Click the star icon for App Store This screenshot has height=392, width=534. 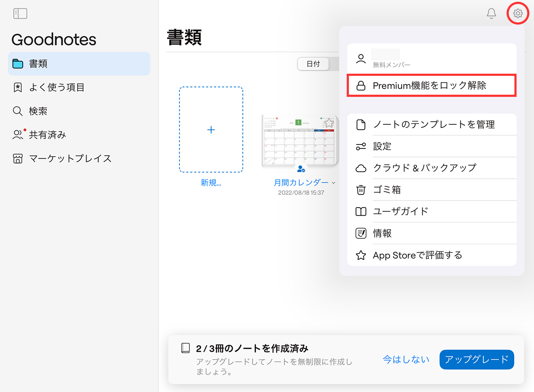[x=361, y=255]
